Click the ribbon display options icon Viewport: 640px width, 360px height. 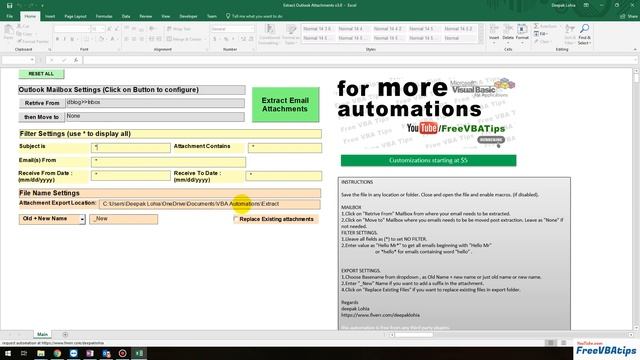pos(586,5)
